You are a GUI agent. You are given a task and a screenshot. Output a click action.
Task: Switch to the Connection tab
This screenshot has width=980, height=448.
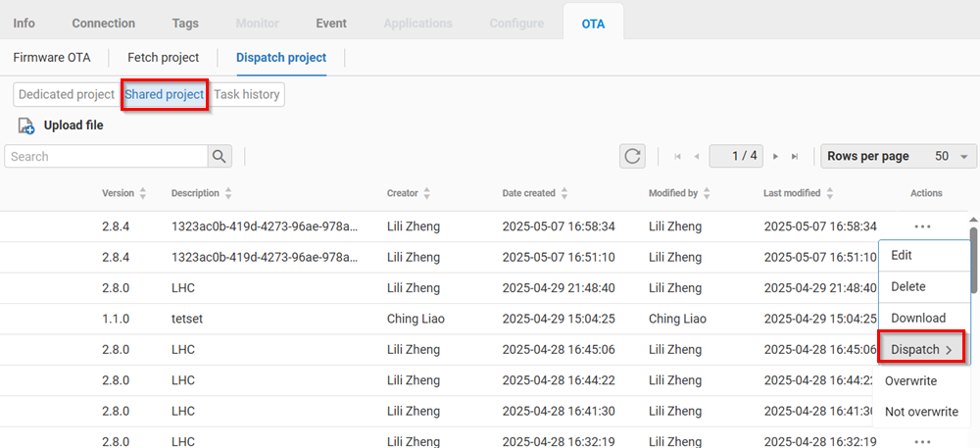103,23
